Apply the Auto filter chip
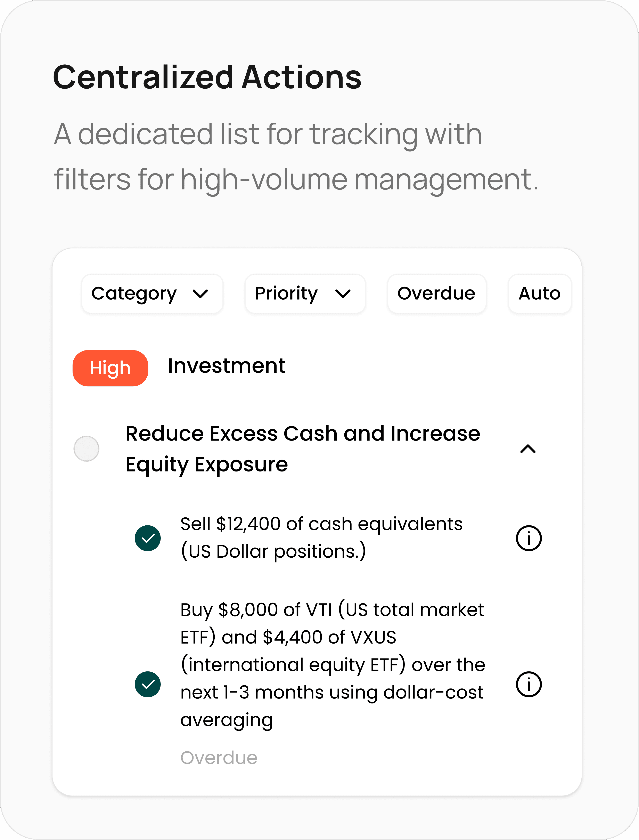Image resolution: width=639 pixels, height=840 pixels. (x=539, y=294)
